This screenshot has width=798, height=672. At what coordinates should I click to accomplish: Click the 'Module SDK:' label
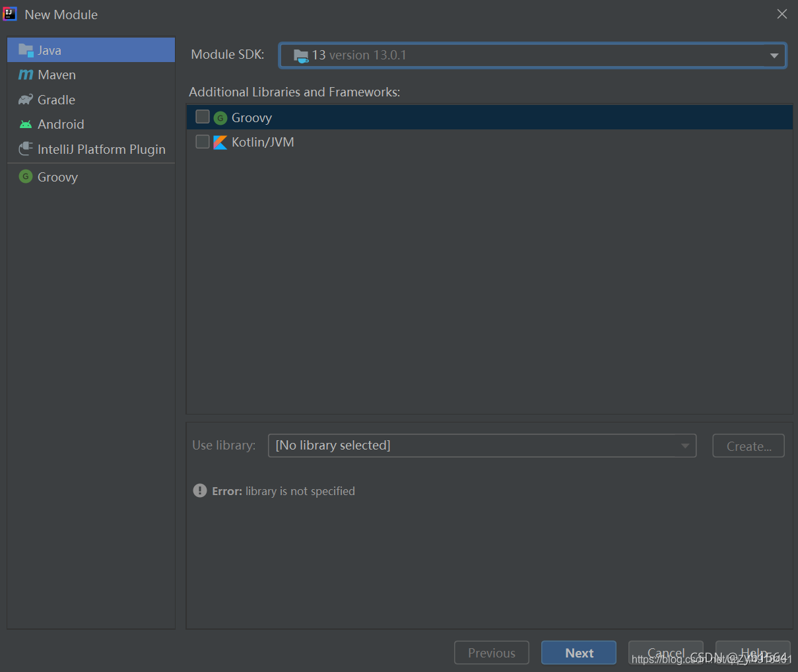[228, 54]
